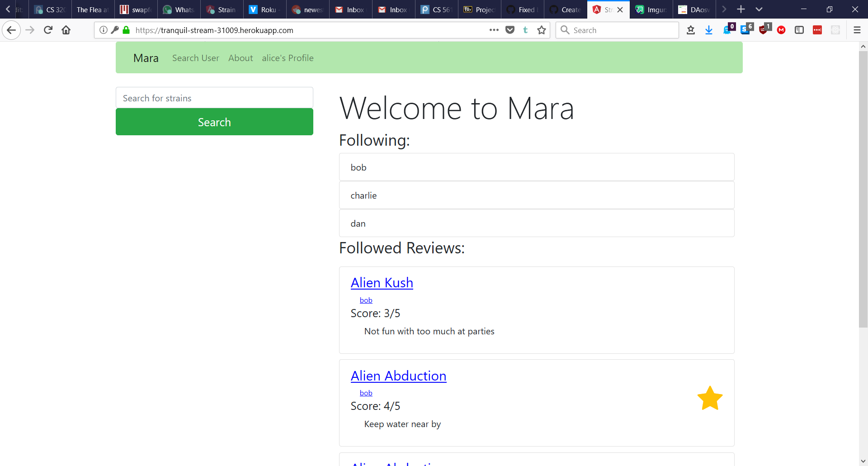The image size is (868, 466).
Task: Open the red LastPass extension
Action: tap(817, 30)
